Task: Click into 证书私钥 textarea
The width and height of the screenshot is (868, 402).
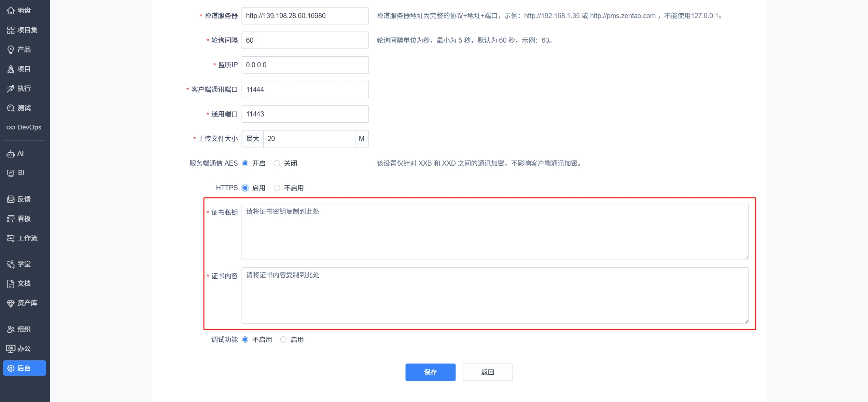Action: pos(495,232)
